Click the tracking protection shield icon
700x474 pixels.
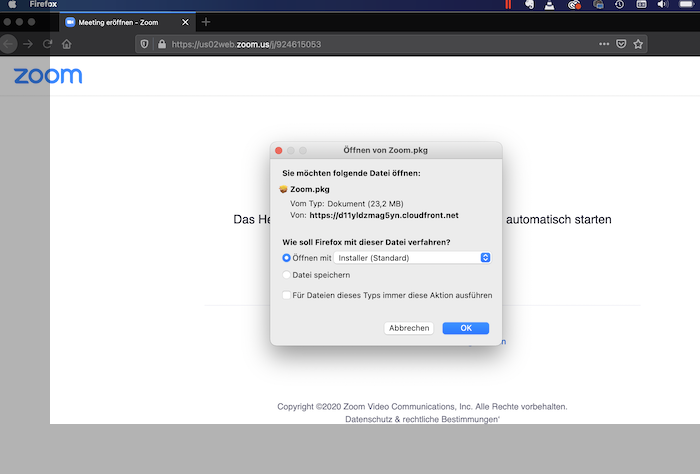(144, 44)
